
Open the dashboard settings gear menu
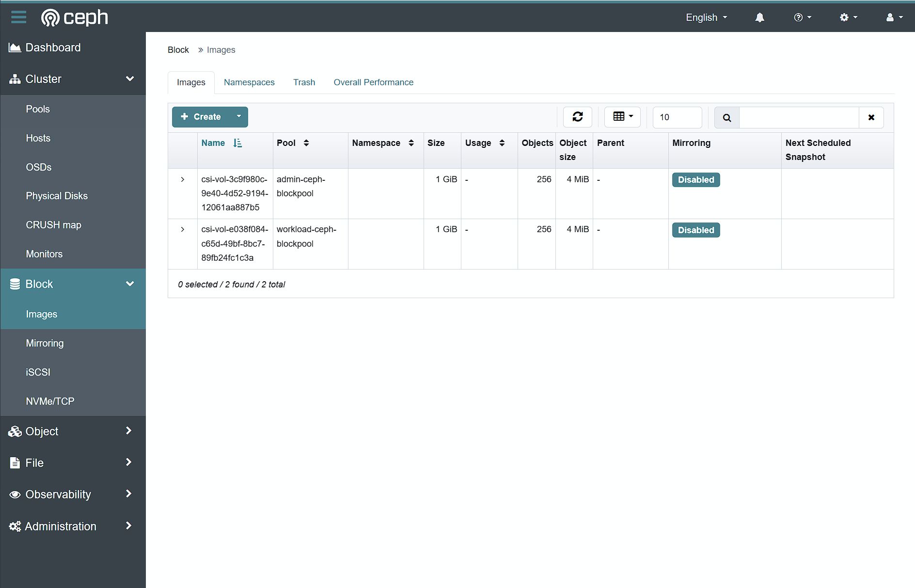[848, 17]
